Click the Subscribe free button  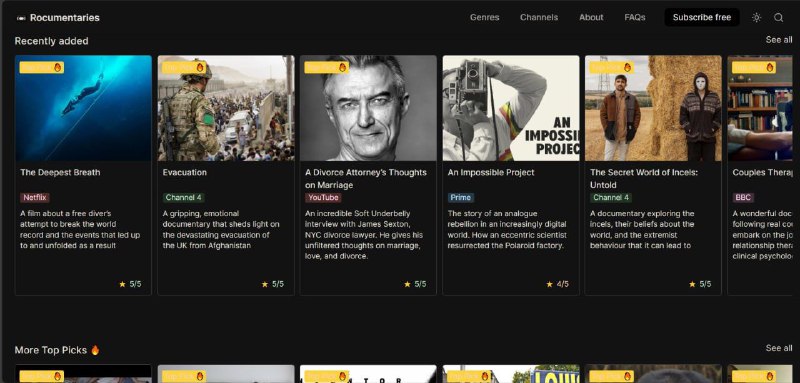702,17
